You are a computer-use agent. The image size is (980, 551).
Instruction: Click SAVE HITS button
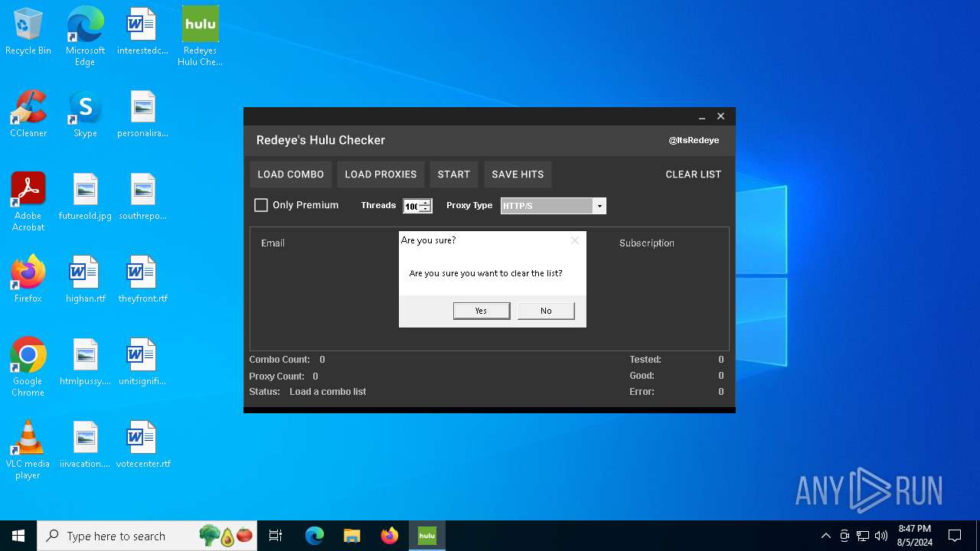(518, 174)
